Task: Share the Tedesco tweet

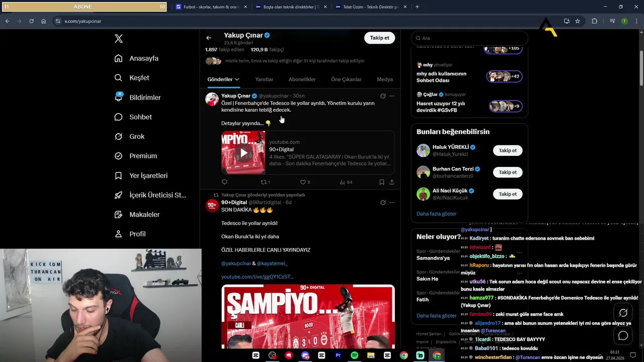Action: pos(392,182)
